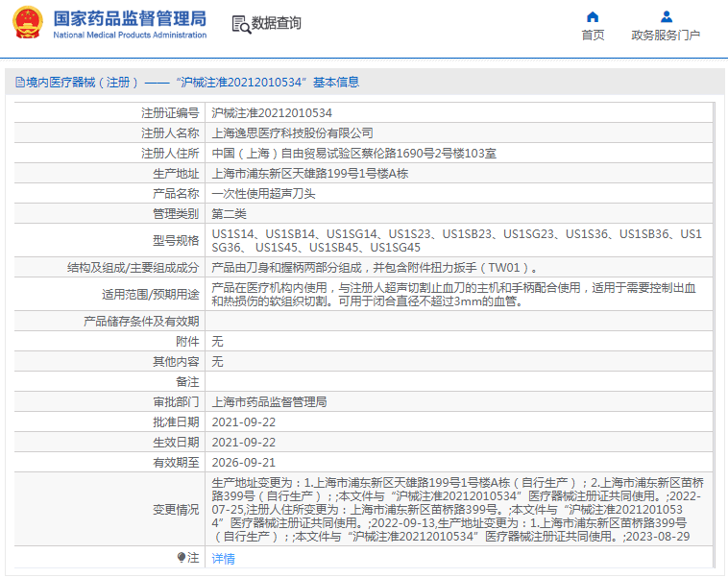Select management class value 第二类
Viewport: 728px width, 578px height.
[x=229, y=213]
